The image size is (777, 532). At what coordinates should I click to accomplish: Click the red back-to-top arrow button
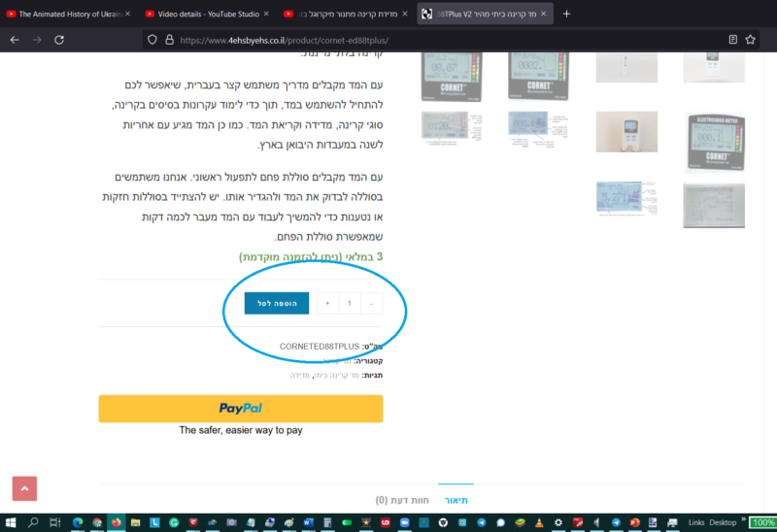coord(24,488)
